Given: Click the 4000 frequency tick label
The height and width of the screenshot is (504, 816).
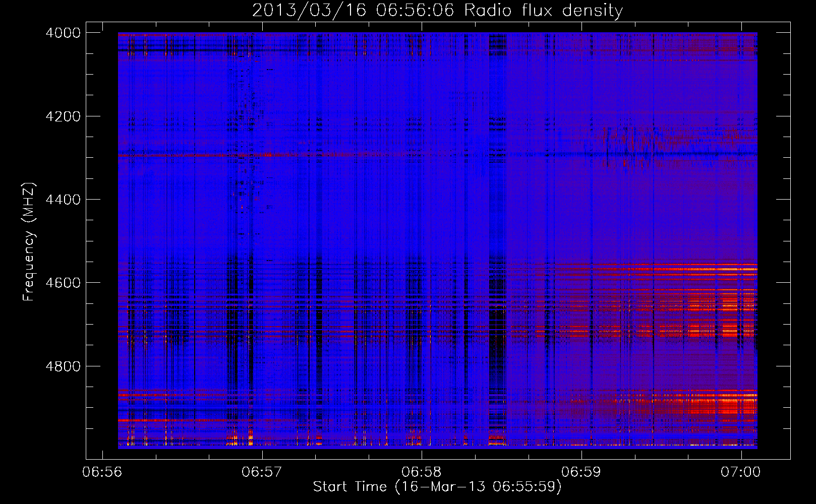Looking at the screenshot, I should click(63, 33).
